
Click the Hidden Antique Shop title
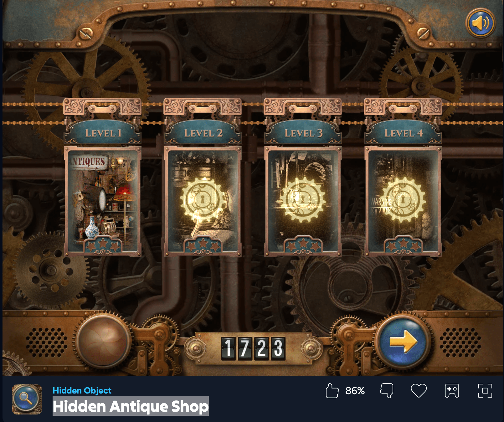tap(131, 406)
